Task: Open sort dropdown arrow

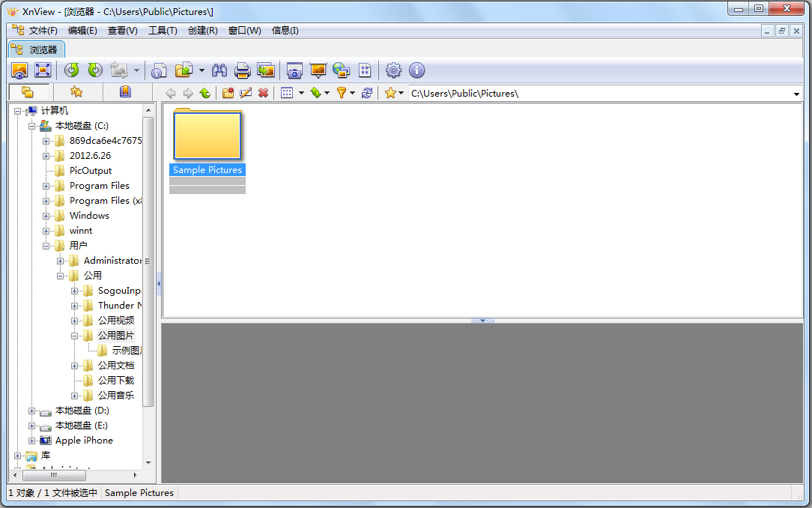Action: tap(327, 93)
